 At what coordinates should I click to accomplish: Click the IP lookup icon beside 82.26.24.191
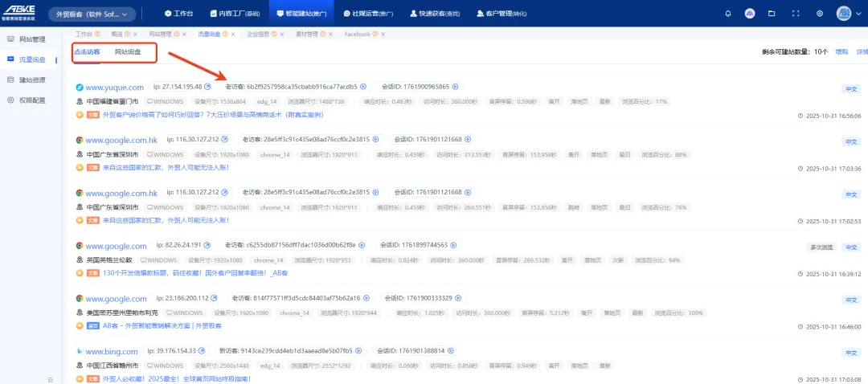(x=207, y=245)
